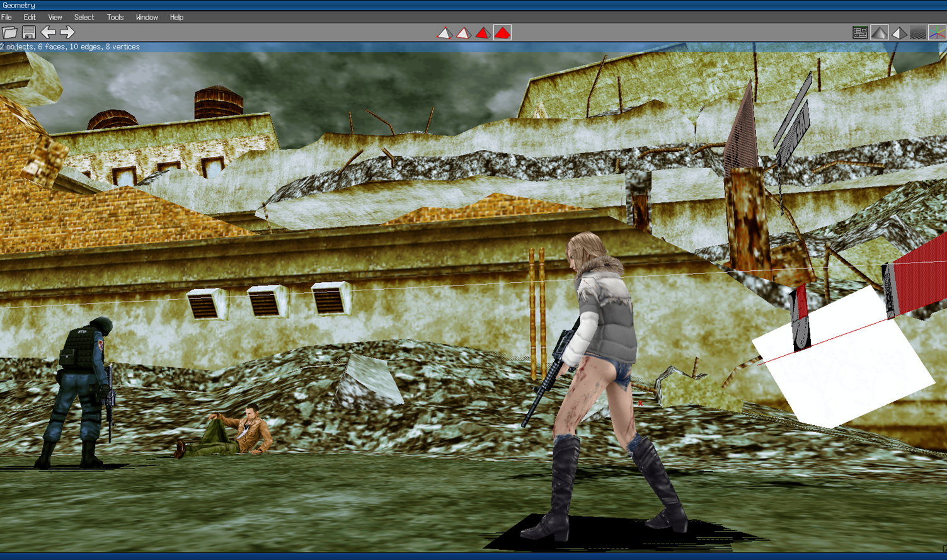947x560 pixels.
Task: Click the '2 objects, 6 faces, 10 edges, 8 vertices' status text
Action: [70, 47]
